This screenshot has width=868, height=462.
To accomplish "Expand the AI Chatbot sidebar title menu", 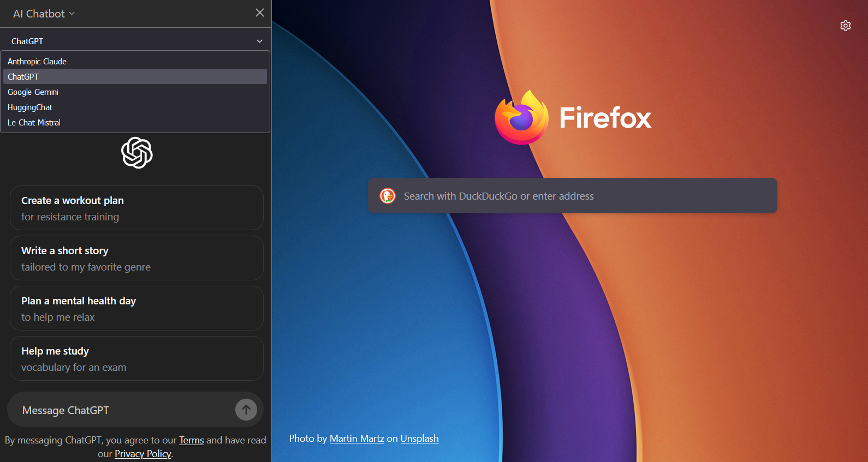I will (44, 14).
